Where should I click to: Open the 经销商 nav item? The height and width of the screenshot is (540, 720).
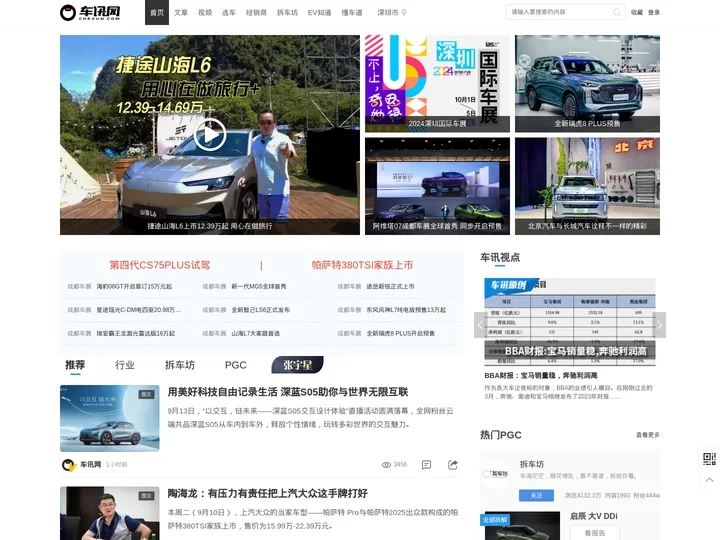256,12
